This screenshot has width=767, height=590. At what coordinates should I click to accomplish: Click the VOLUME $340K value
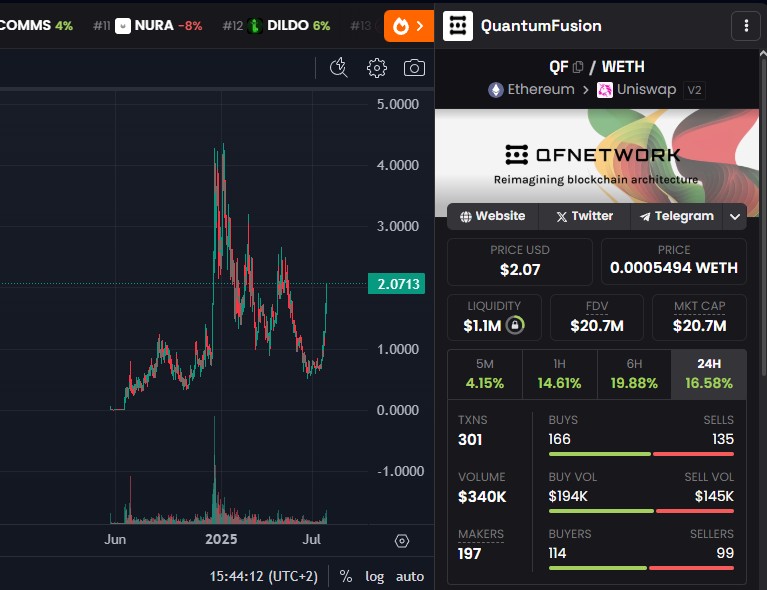tap(482, 497)
